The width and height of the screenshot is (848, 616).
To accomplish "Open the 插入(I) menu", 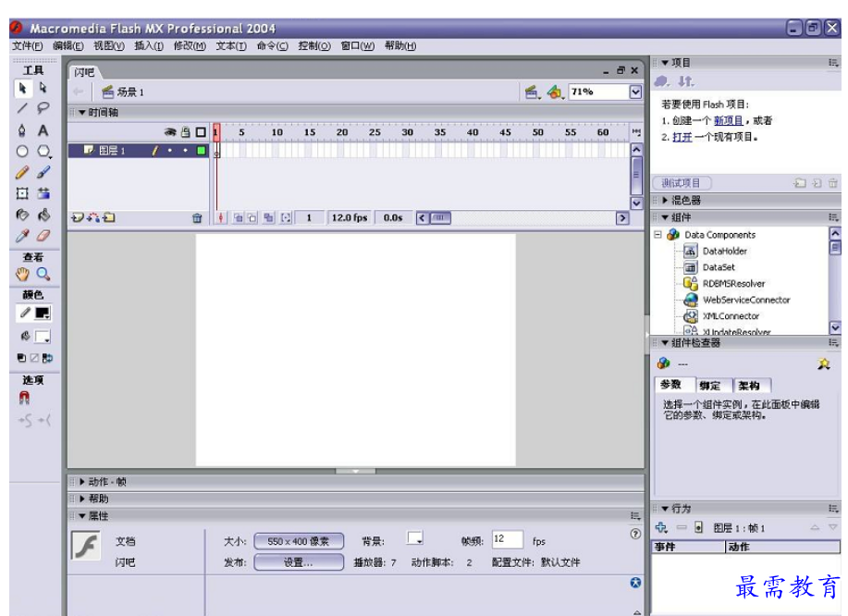I will click(x=149, y=46).
